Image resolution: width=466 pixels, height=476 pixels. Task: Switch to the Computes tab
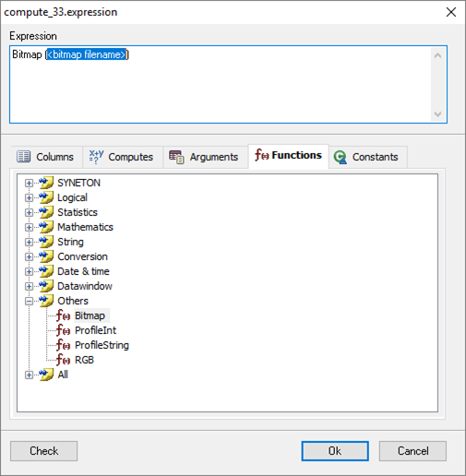[122, 157]
